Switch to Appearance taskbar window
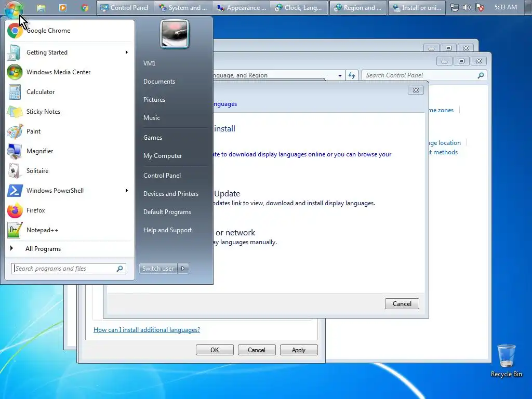The width and height of the screenshot is (532, 399). pyautogui.click(x=242, y=8)
